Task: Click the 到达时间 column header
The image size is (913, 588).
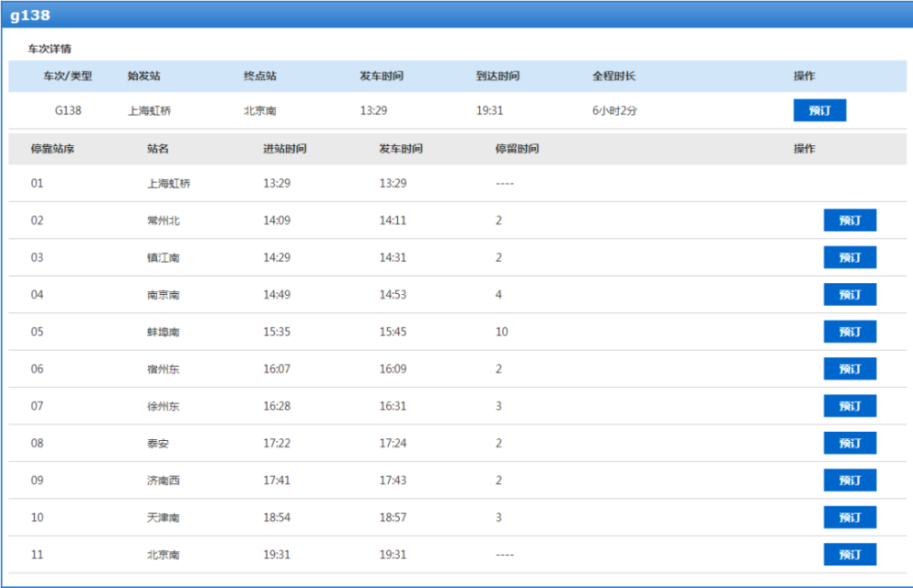Action: pos(498,76)
